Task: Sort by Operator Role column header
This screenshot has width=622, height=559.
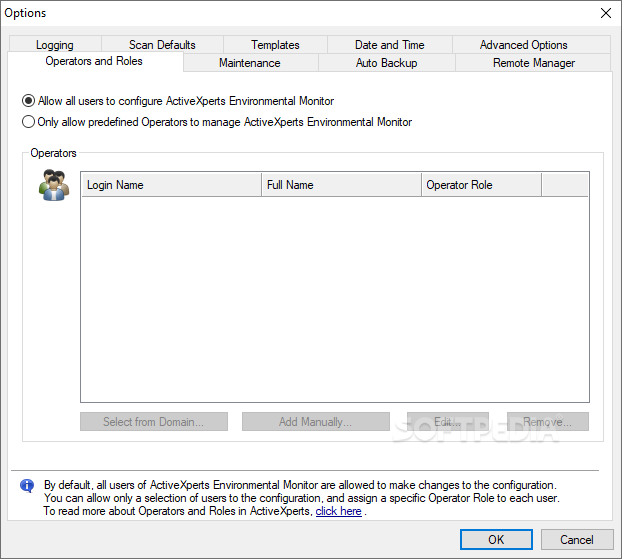Action: click(x=481, y=185)
